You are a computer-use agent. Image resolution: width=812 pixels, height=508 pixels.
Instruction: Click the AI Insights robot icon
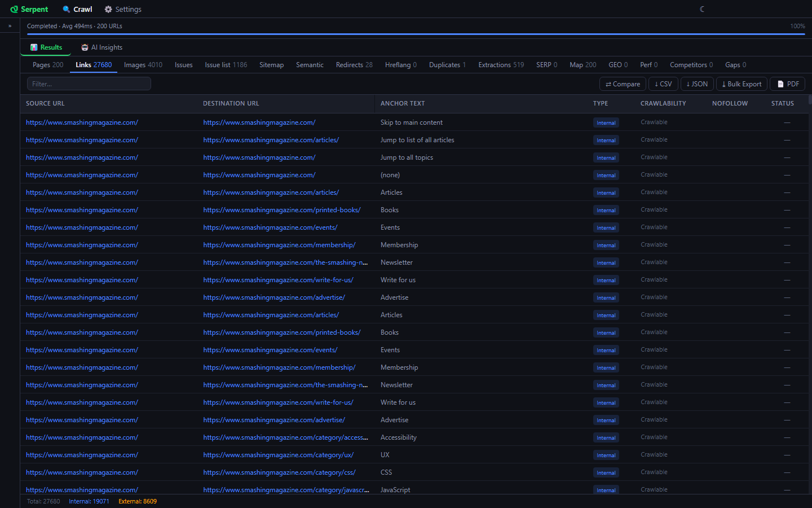pos(85,47)
